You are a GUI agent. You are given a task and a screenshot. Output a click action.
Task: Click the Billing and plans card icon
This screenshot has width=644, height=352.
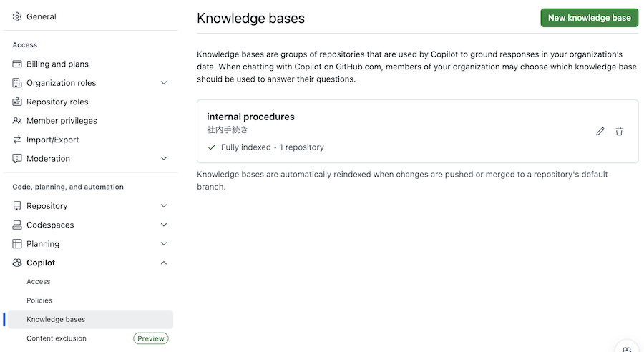click(x=17, y=64)
